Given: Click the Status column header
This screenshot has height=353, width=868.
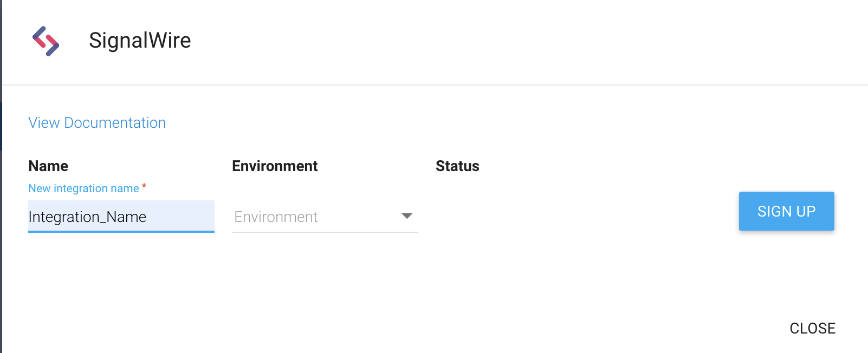Looking at the screenshot, I should (x=457, y=166).
